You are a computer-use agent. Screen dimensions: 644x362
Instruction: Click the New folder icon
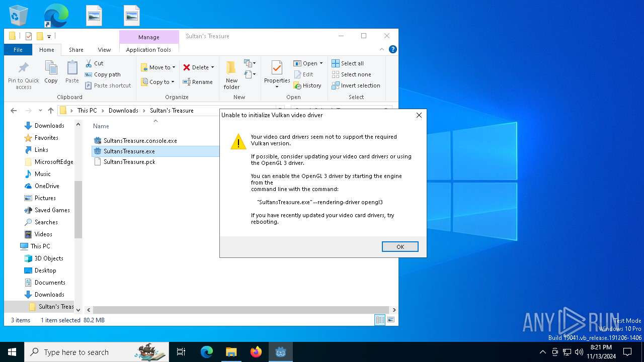(x=231, y=67)
